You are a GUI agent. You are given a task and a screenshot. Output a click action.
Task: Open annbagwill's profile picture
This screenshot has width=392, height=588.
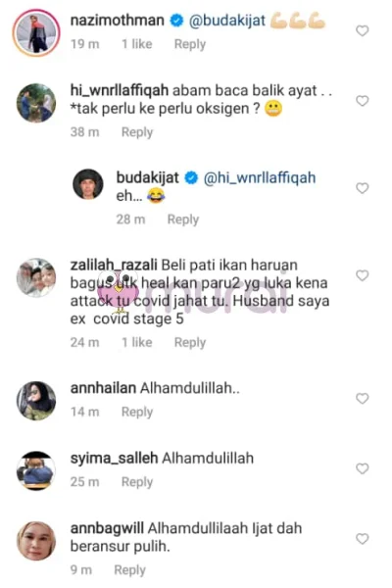point(36,541)
